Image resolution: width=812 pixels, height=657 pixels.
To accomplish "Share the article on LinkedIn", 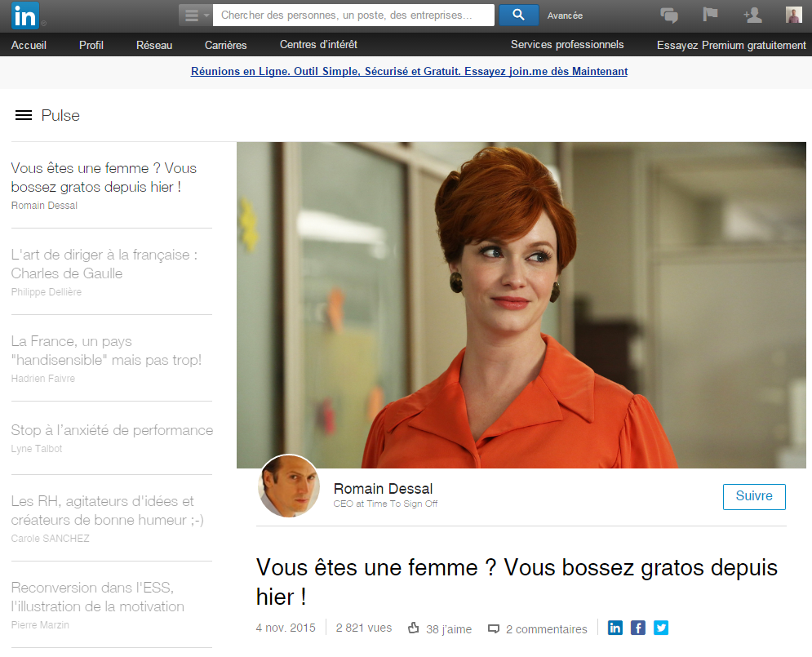I will point(615,628).
